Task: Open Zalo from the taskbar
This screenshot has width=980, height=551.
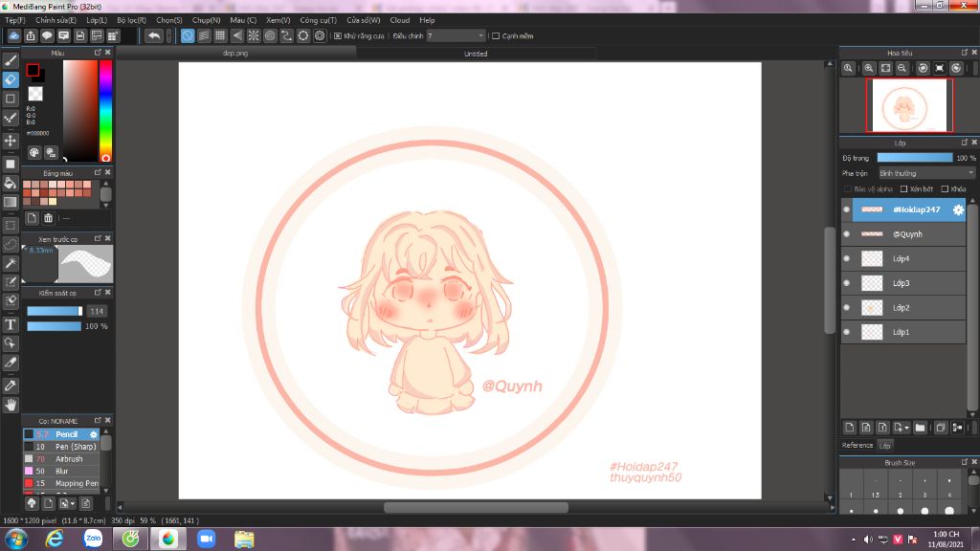Action: click(93, 538)
